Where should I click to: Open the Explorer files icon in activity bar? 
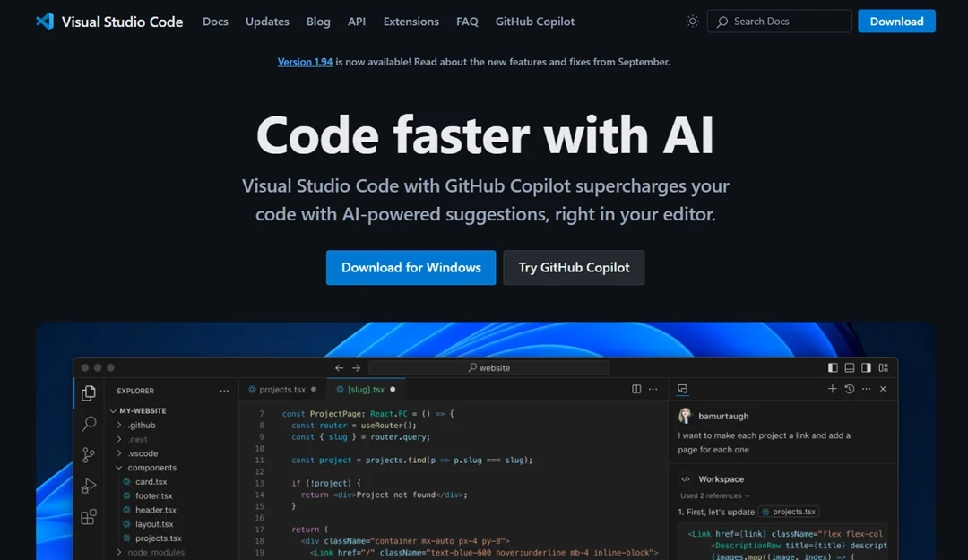(x=88, y=392)
